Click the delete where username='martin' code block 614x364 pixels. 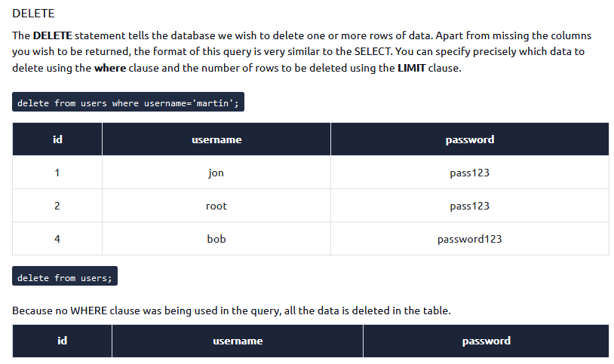(128, 102)
